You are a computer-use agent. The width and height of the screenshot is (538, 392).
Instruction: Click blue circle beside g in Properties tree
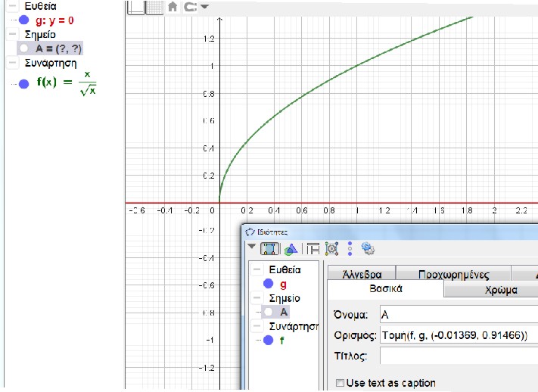(x=269, y=284)
